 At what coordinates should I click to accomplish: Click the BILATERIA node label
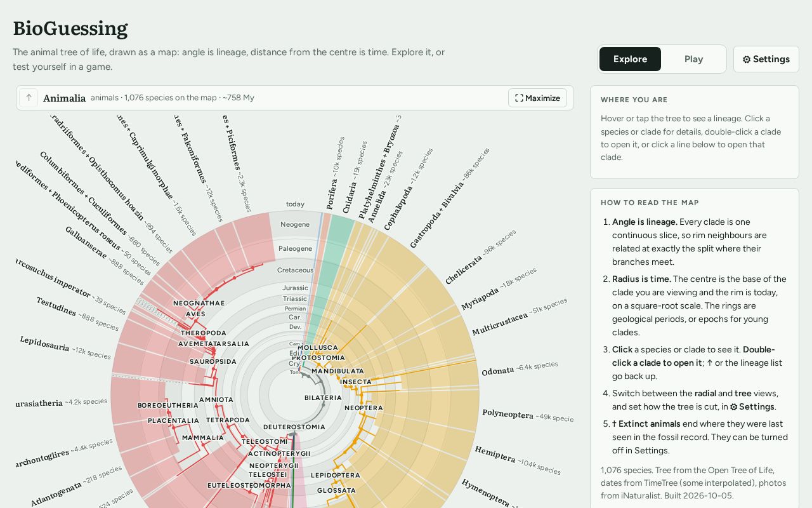click(323, 398)
